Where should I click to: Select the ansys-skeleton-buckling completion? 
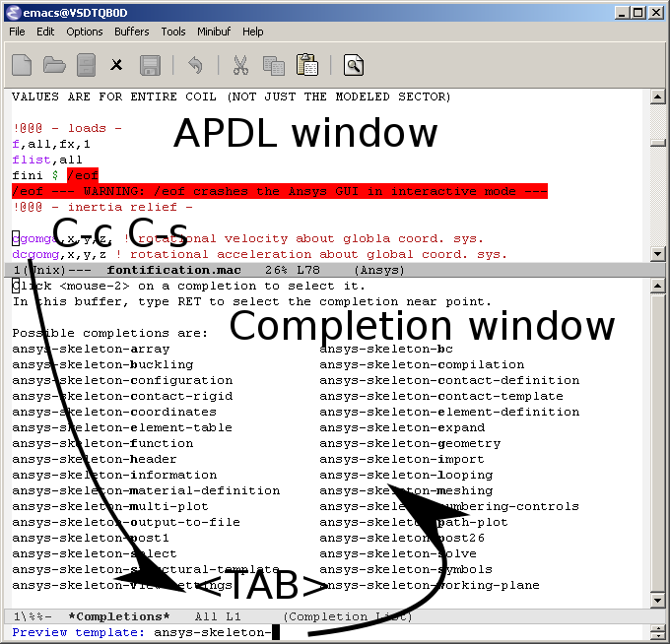102,364
